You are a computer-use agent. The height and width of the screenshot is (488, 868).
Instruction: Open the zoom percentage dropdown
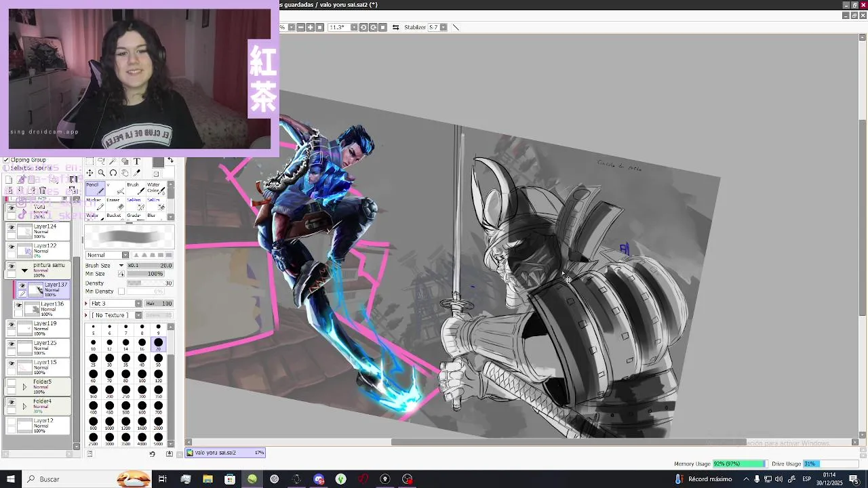click(x=291, y=27)
